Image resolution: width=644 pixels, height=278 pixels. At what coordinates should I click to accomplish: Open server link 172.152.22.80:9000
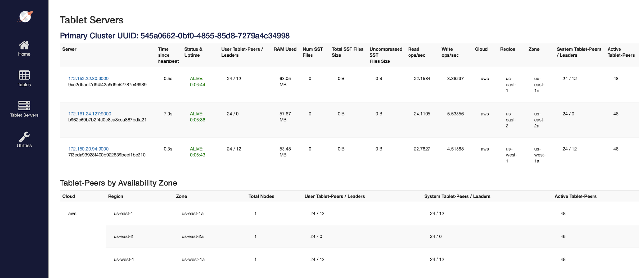click(88, 79)
